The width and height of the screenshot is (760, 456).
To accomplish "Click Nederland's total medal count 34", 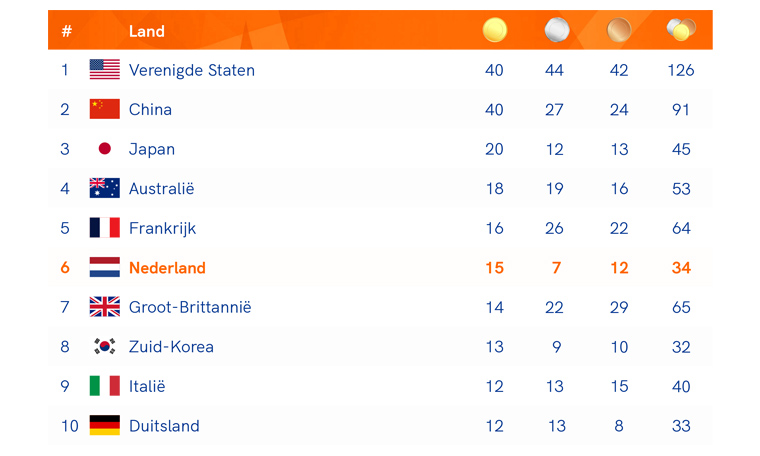I will pyautogui.click(x=681, y=268).
